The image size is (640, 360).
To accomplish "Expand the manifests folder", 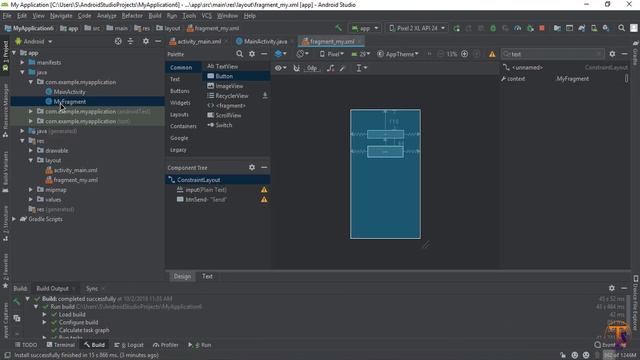I will point(22,62).
